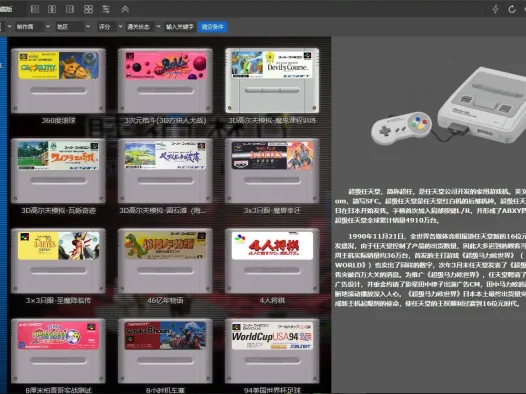The height and width of the screenshot is (394, 526).
Task: Click the 4人将棋 title text
Action: pyautogui.click(x=272, y=300)
